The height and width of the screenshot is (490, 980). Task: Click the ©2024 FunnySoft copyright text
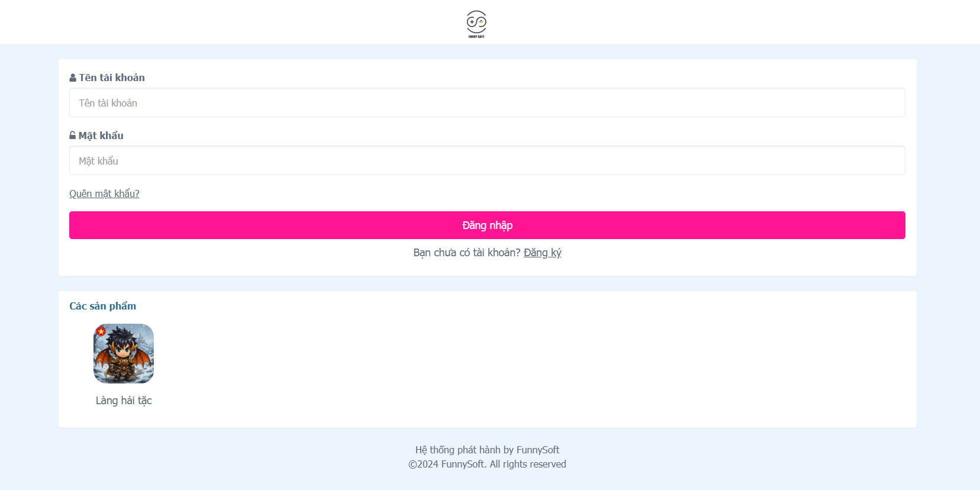487,465
